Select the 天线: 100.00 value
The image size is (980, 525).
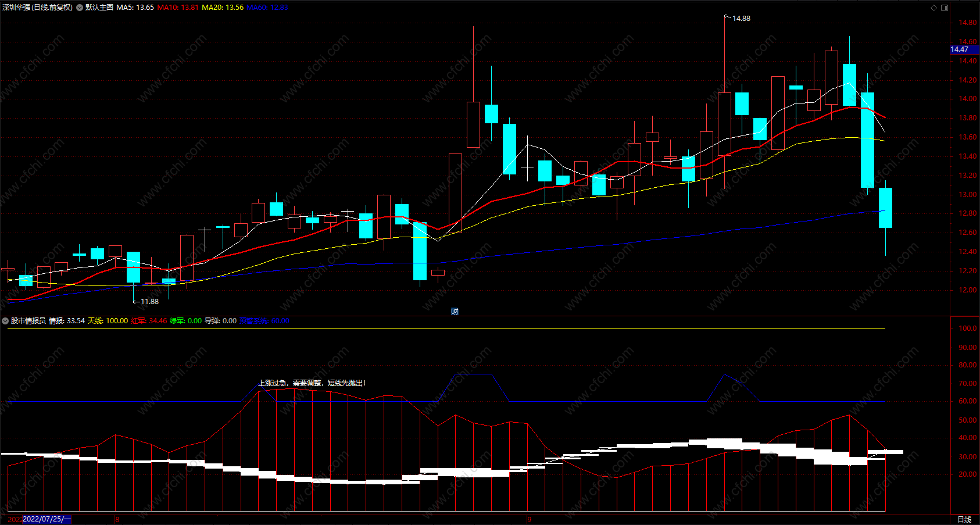(108, 321)
